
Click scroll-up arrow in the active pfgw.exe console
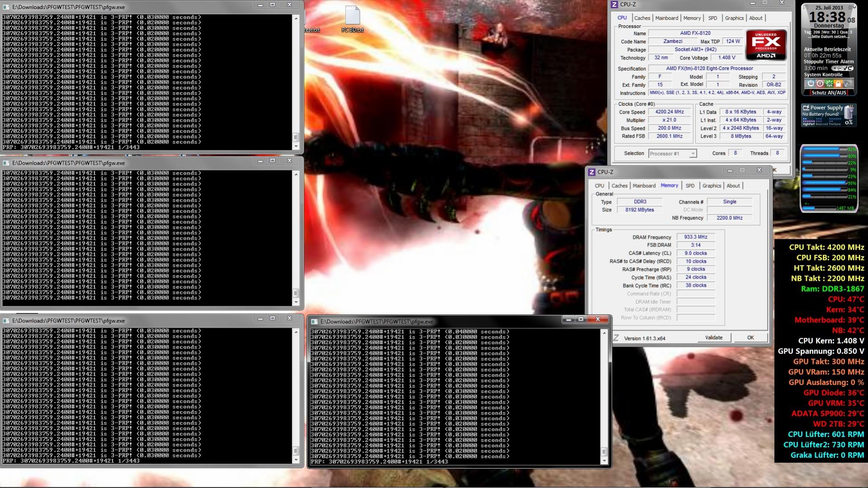[x=604, y=333]
